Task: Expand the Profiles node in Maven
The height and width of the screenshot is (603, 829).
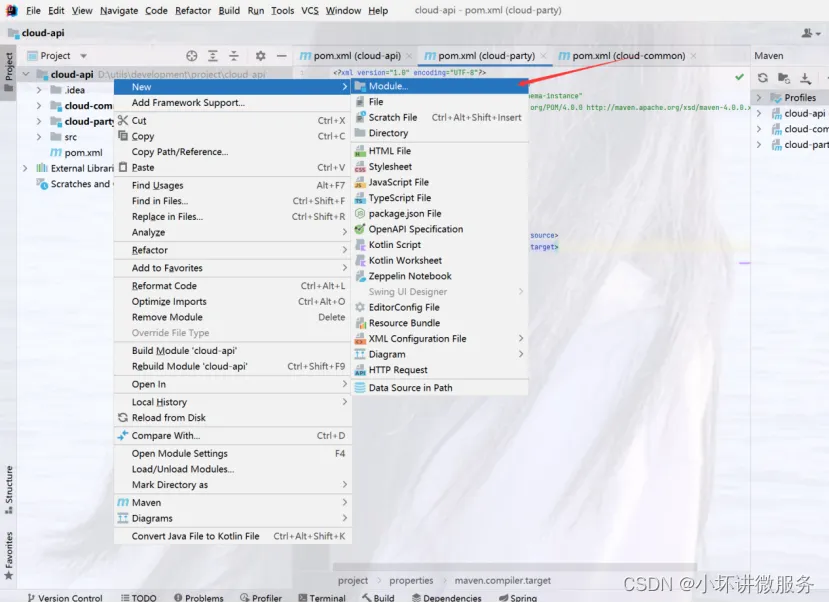Action: click(x=759, y=98)
